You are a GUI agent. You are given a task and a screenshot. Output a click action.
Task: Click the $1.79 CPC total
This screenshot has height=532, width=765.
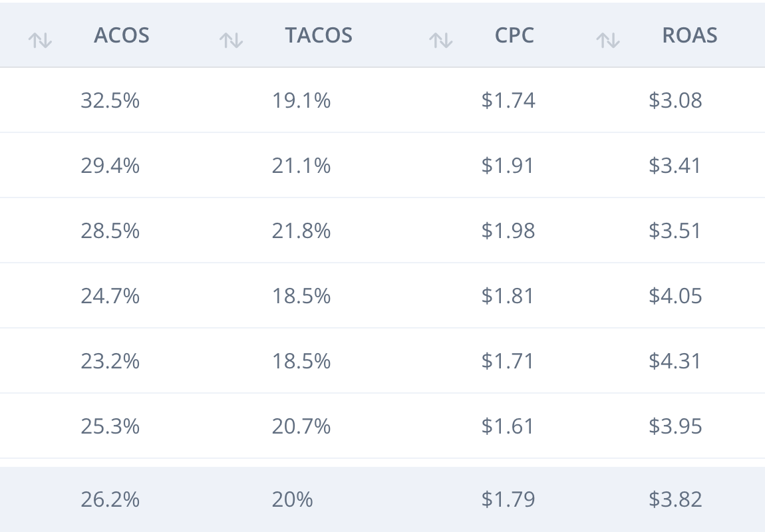pos(508,499)
